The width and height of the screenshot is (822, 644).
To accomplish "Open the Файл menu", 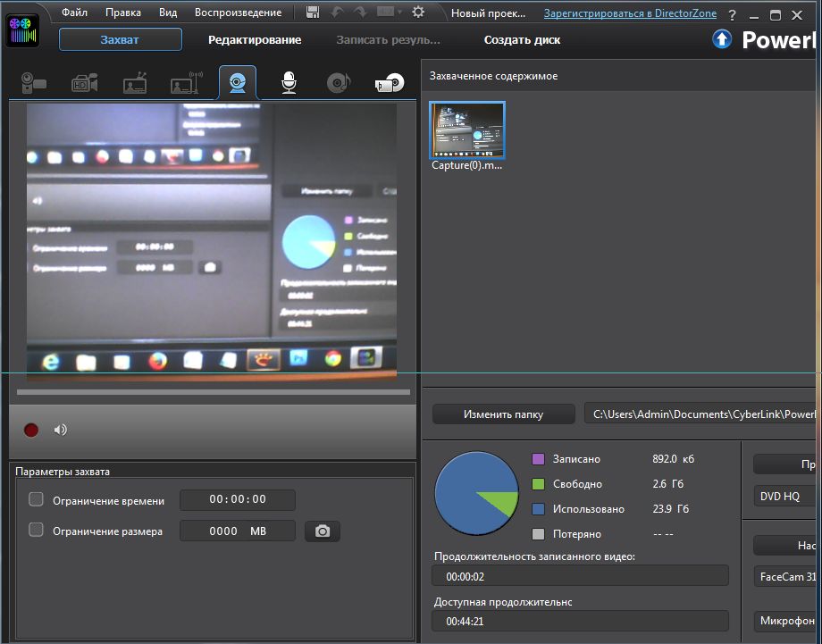I will (74, 13).
